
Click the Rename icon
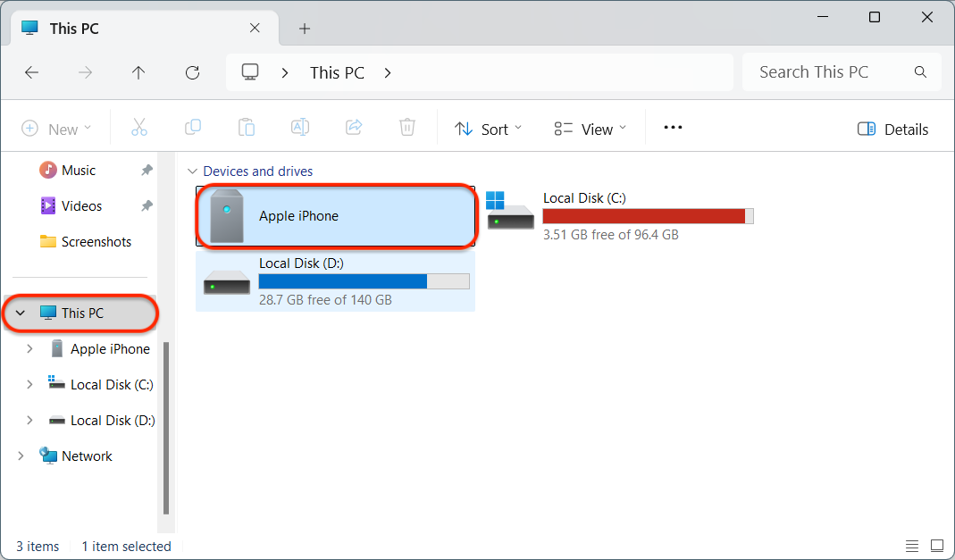(300, 128)
